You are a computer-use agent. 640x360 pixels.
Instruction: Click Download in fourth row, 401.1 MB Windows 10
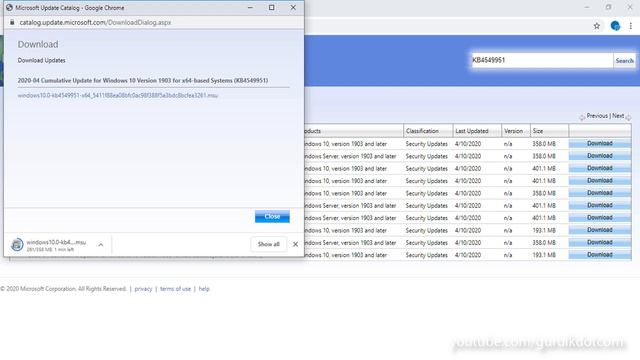click(600, 180)
